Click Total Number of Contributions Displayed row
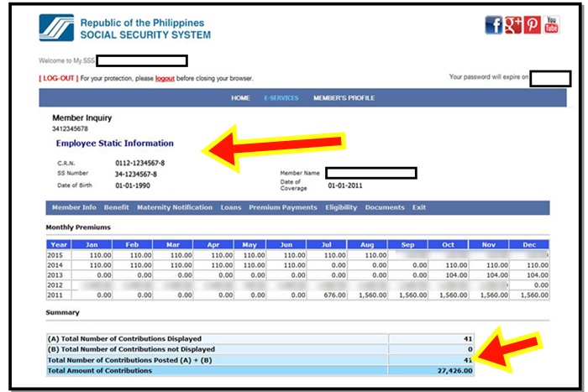Image resolution: width=588 pixels, height=392 pixels. [260, 339]
